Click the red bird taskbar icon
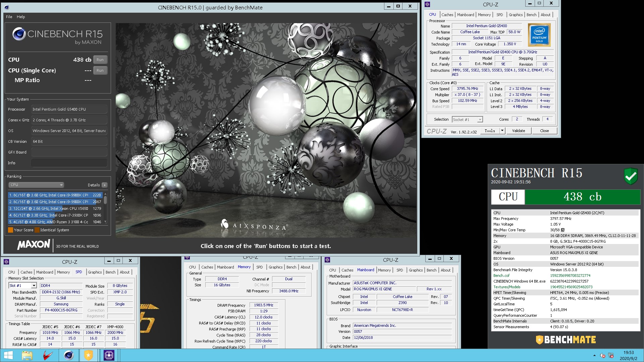644x362 pixels. point(48,355)
